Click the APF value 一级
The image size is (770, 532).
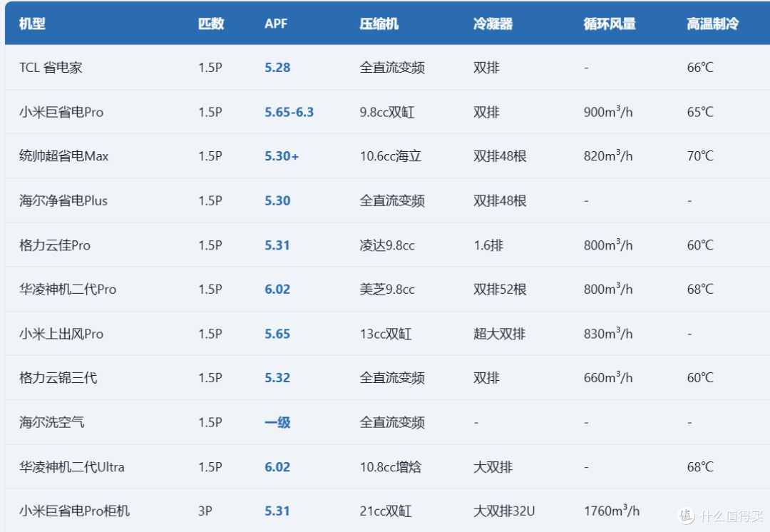click(277, 422)
